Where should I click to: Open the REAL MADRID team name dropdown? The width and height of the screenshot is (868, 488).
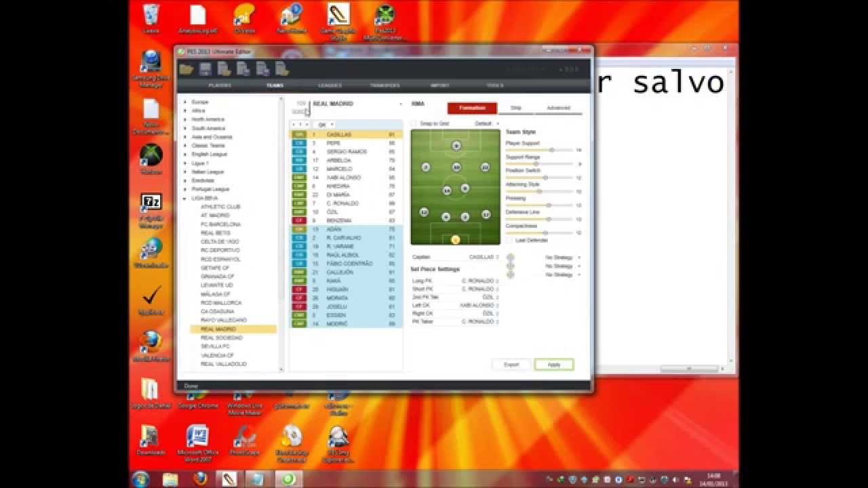pyautogui.click(x=401, y=104)
